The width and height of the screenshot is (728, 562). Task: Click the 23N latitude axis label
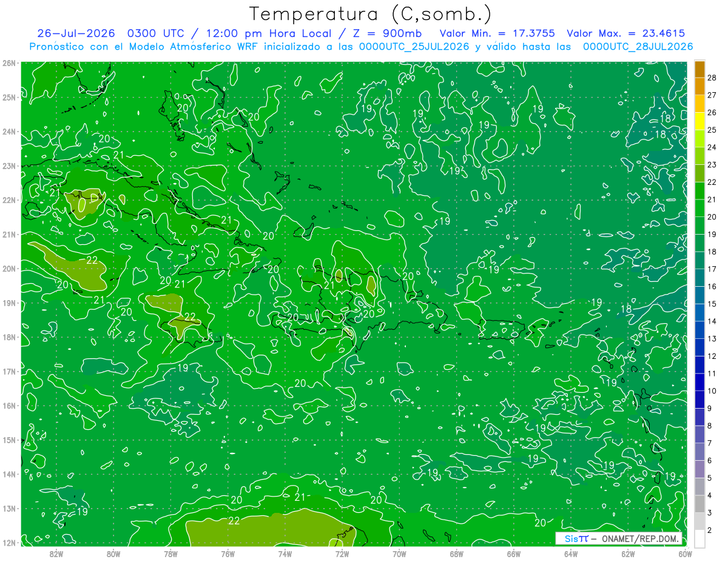coord(8,166)
